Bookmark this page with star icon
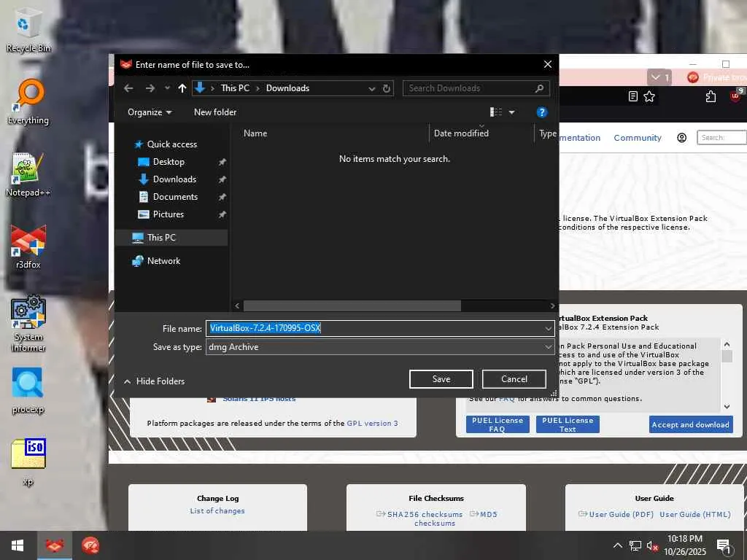This screenshot has width=747, height=560. (649, 97)
